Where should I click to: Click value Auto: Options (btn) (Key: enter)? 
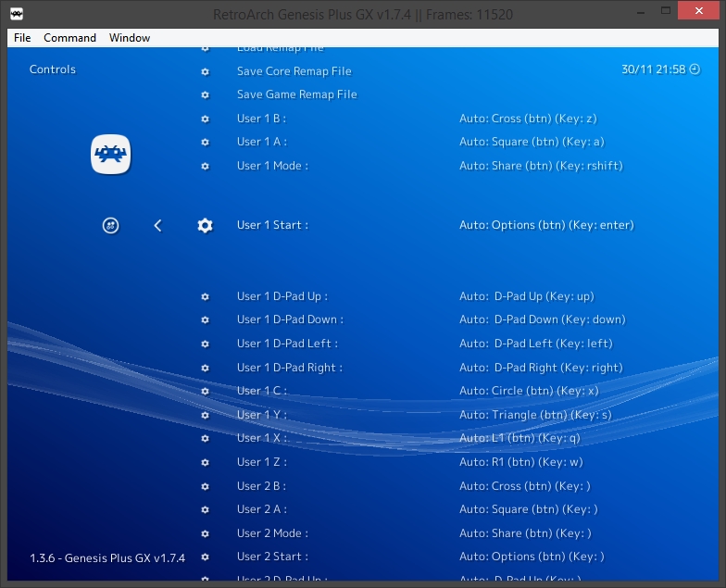[546, 225]
